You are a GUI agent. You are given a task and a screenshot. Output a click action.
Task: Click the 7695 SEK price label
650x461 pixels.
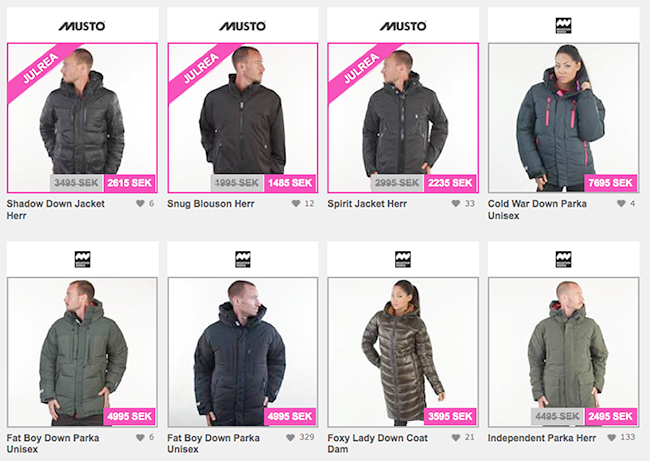[610, 183]
